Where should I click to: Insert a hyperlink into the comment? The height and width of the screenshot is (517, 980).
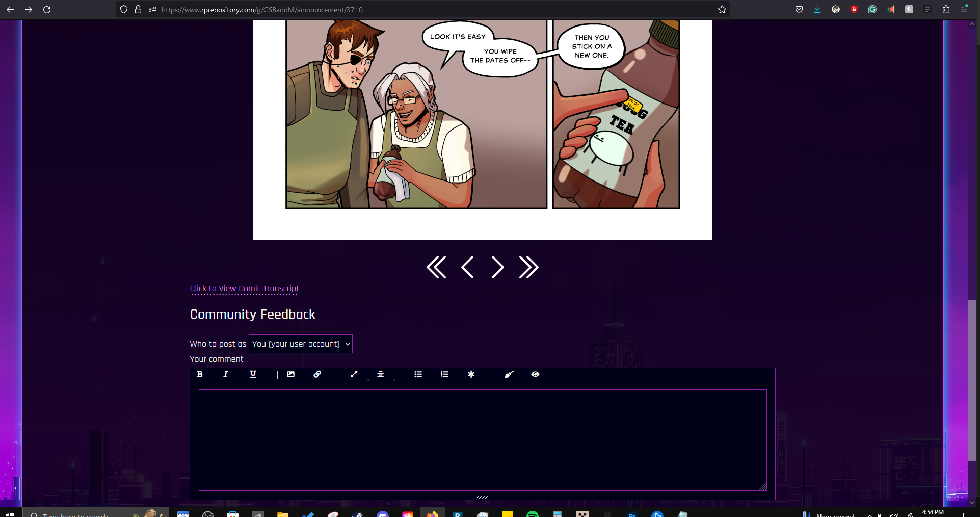(x=317, y=374)
